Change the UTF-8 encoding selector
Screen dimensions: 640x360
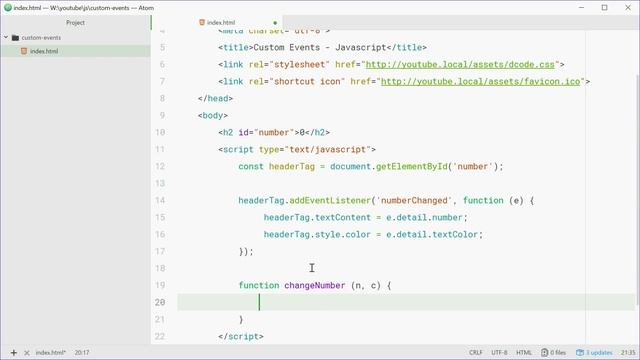499,353
